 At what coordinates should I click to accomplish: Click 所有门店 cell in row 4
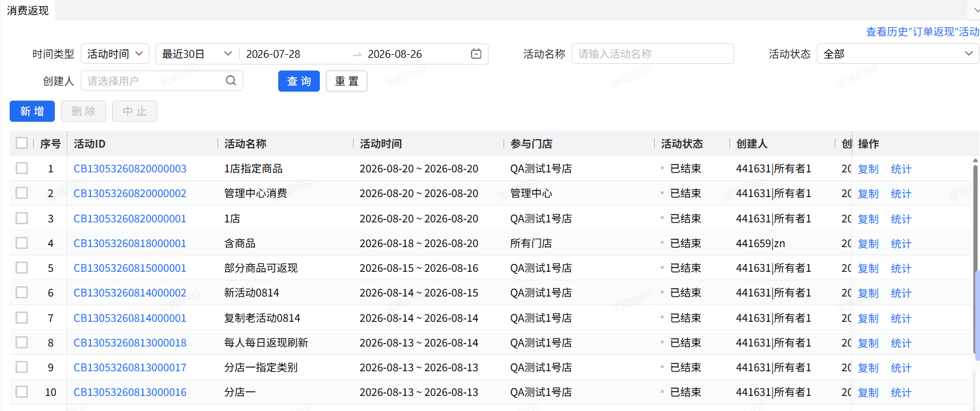(x=531, y=243)
